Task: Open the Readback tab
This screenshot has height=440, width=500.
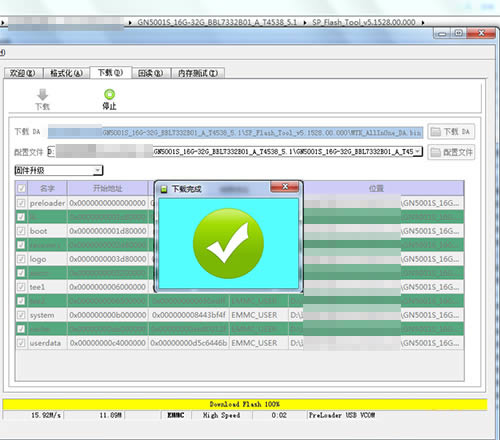Action: [151, 73]
